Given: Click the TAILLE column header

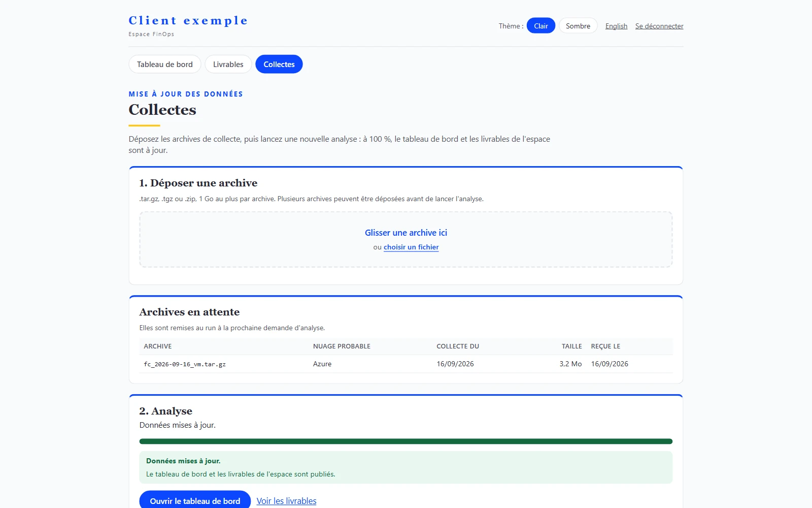Looking at the screenshot, I should coord(571,346).
